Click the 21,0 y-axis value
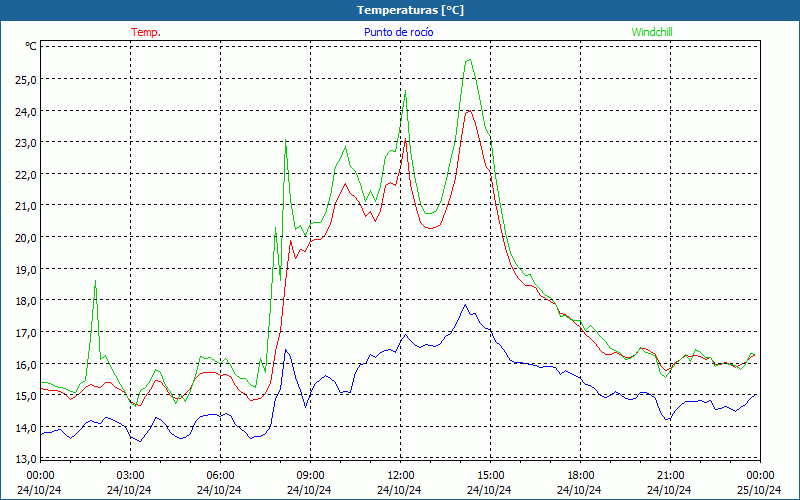The image size is (800, 500). (x=26, y=206)
